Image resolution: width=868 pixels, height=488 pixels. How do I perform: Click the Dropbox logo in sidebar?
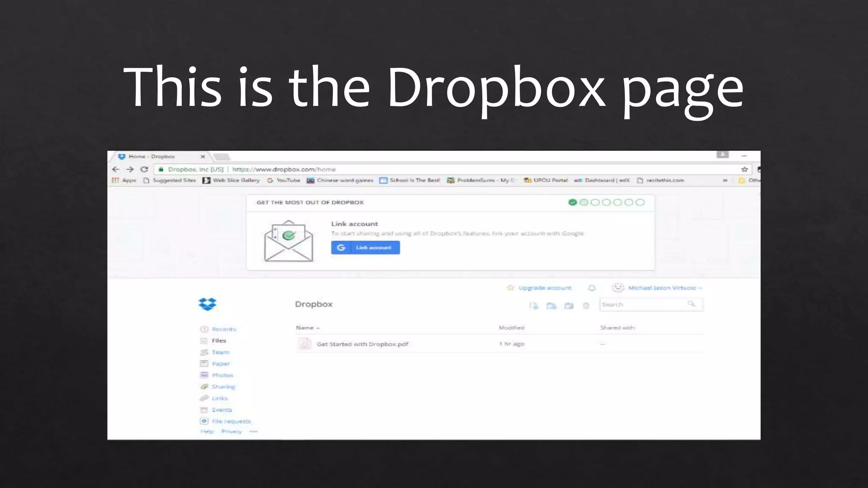207,304
